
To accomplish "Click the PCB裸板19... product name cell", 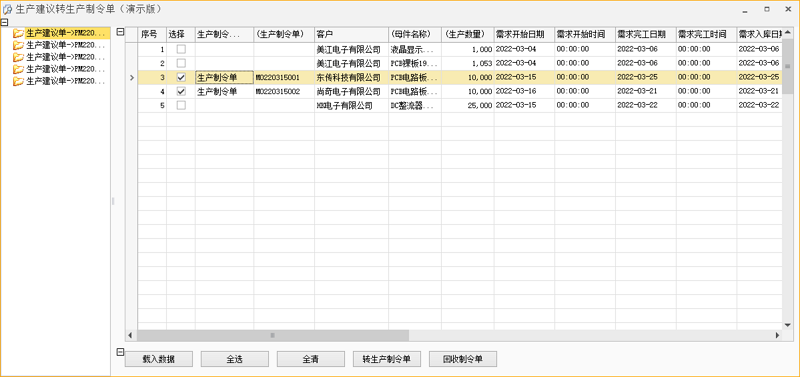I will (415, 63).
